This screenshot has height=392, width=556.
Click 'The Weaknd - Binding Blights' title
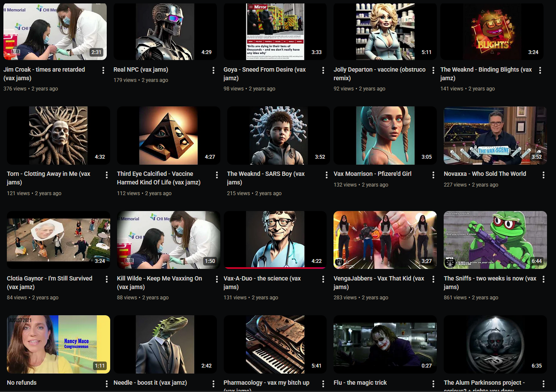pos(486,74)
